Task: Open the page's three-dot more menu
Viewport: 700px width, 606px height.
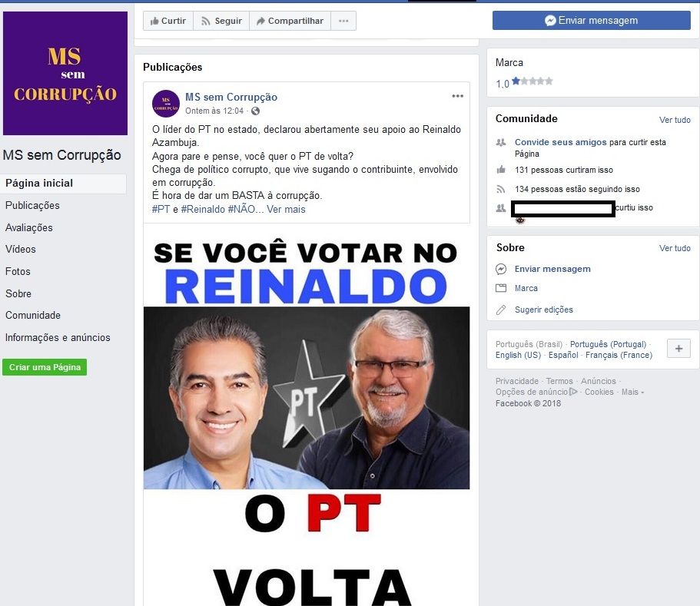Action: 343,21
